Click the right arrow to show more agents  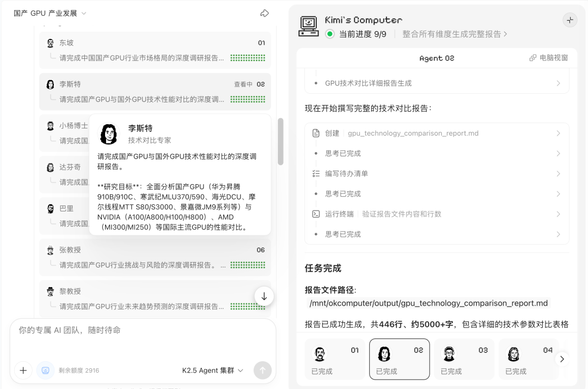point(562,359)
